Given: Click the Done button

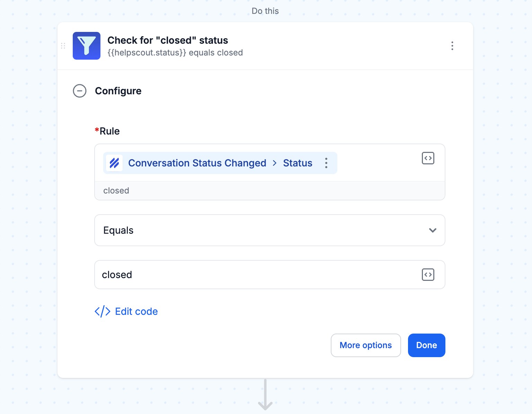Looking at the screenshot, I should (x=427, y=345).
